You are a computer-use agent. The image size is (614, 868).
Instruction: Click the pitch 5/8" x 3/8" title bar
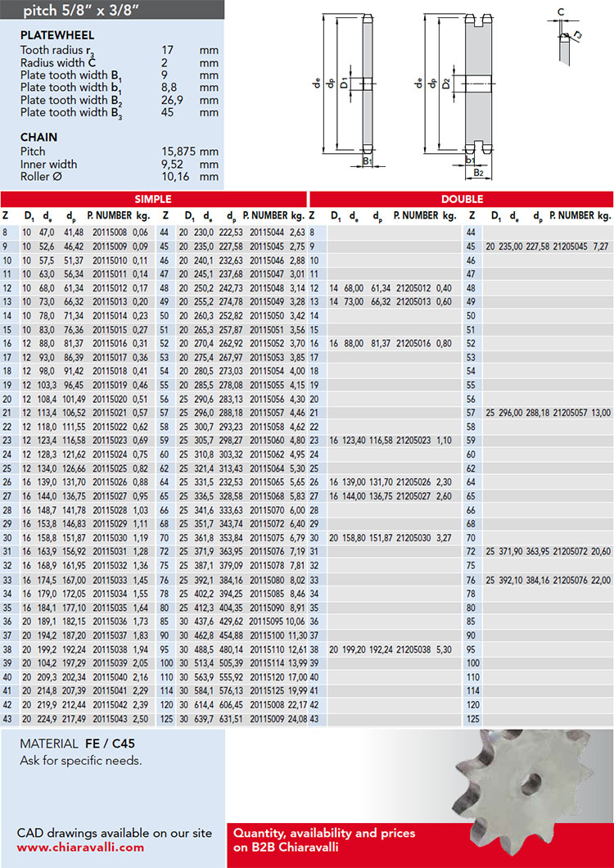112,9
